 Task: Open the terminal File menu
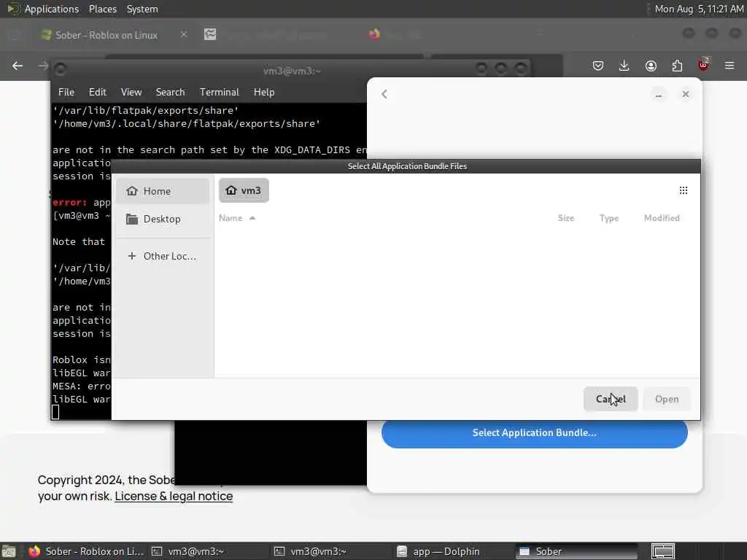tap(66, 93)
